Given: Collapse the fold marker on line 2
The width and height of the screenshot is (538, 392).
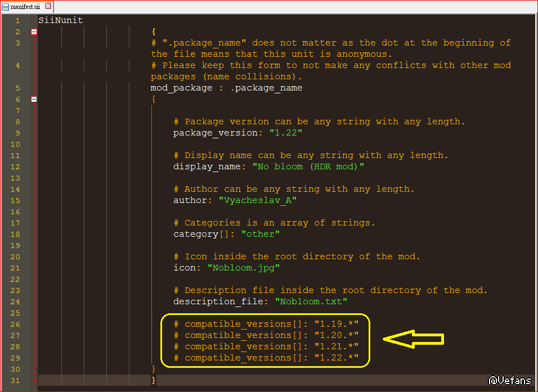Looking at the screenshot, I should point(34,32).
